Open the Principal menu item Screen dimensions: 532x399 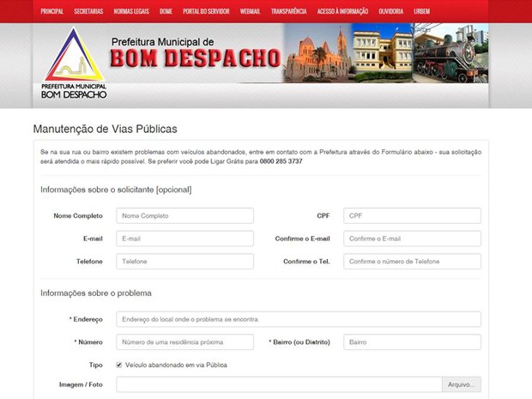click(x=51, y=11)
